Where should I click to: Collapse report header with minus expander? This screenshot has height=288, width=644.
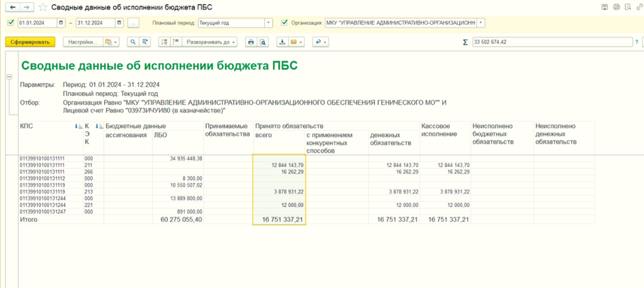pos(9,77)
